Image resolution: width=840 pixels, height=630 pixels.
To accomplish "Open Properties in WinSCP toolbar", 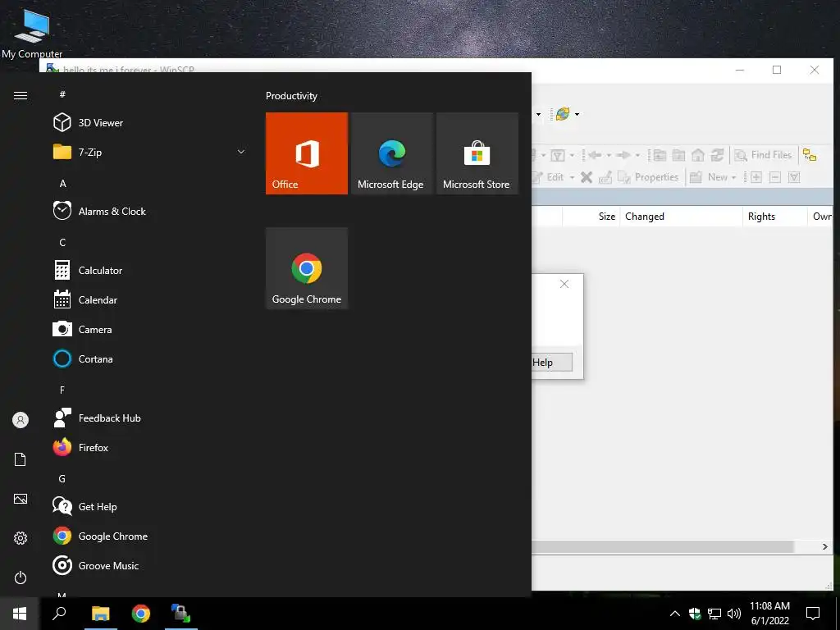I will [648, 177].
